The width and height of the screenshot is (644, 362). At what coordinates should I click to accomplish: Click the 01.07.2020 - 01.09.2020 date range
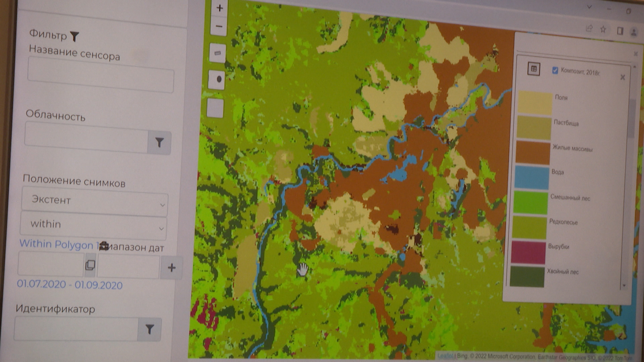pos(70,285)
